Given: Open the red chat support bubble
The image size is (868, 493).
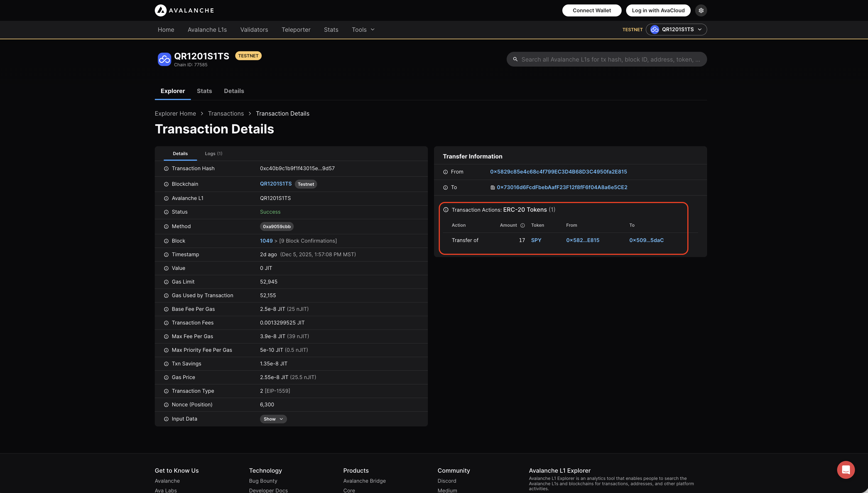Looking at the screenshot, I should point(845,470).
